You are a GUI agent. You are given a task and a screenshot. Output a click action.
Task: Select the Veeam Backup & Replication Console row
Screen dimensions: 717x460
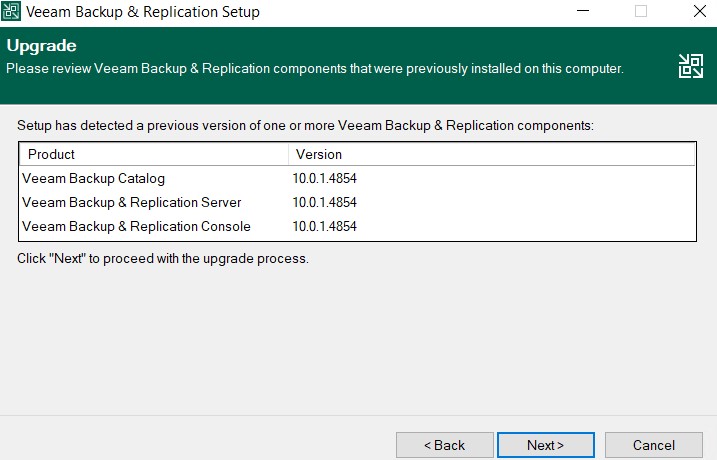(358, 226)
